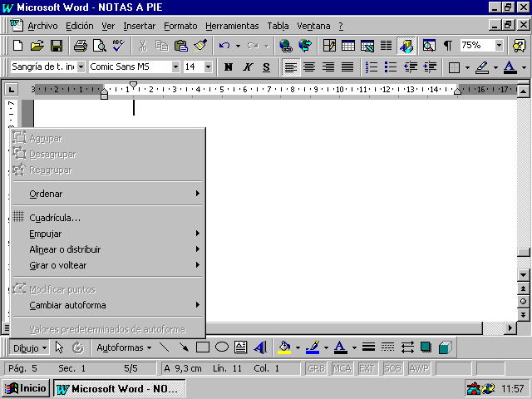Select the Microsoft Word taskbar button
The image size is (532, 399).
click(x=120, y=388)
